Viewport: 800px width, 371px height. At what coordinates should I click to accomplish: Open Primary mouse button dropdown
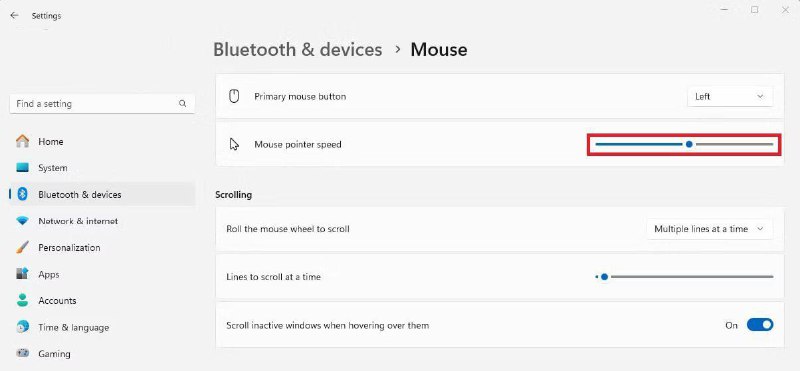pyautogui.click(x=730, y=96)
